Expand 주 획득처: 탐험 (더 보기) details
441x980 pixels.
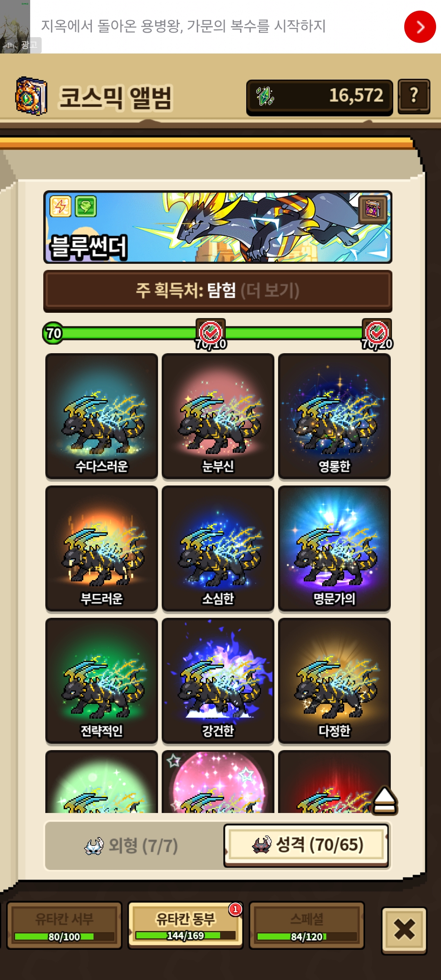[218, 291]
